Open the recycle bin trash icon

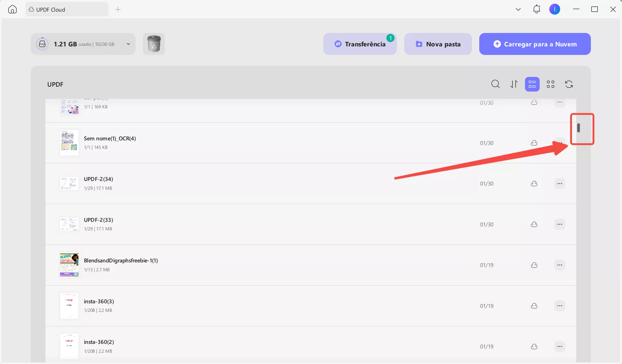point(154,44)
